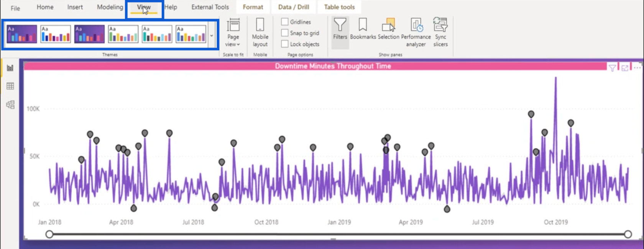644x249 pixels.
Task: Click the y-axis label '50K'
Action: [34, 156]
